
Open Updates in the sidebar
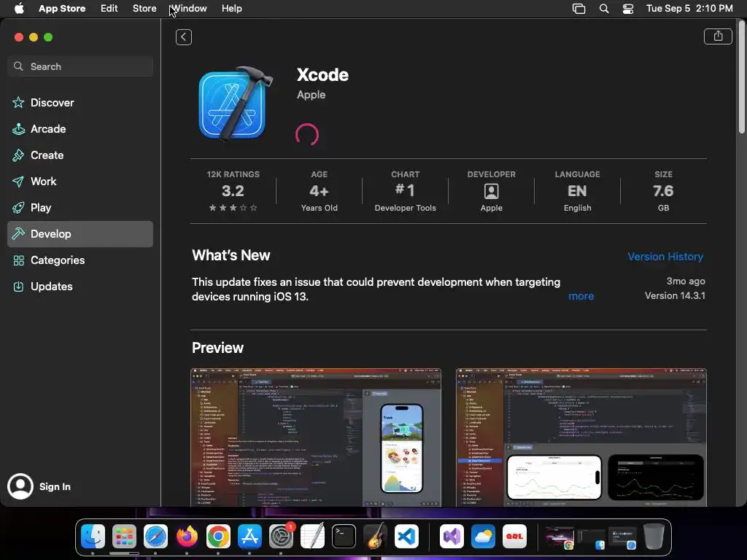click(x=80, y=286)
